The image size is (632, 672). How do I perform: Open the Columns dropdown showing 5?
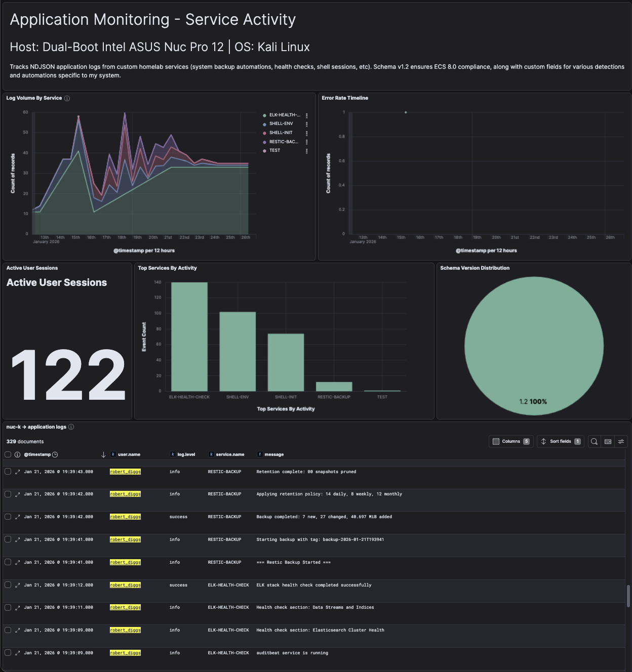click(510, 441)
